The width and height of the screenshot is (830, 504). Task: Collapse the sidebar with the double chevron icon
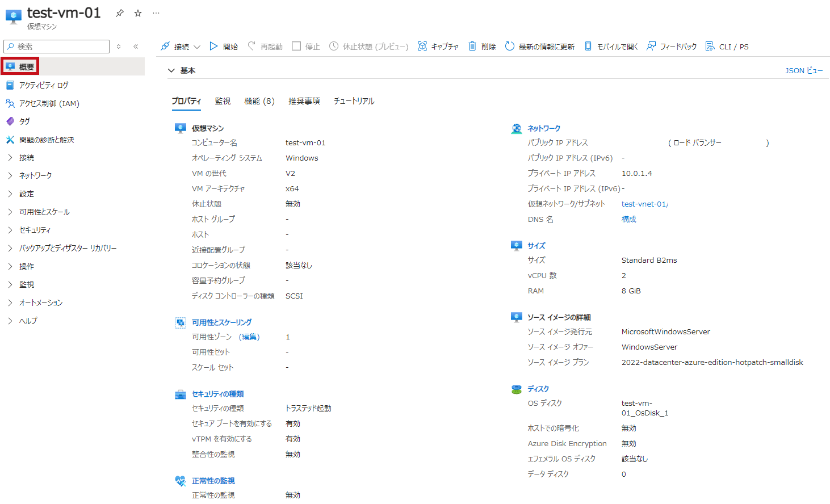click(x=136, y=47)
